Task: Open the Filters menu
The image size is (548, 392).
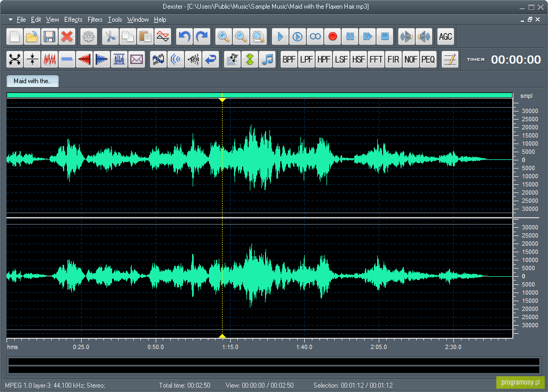Action: 95,20
